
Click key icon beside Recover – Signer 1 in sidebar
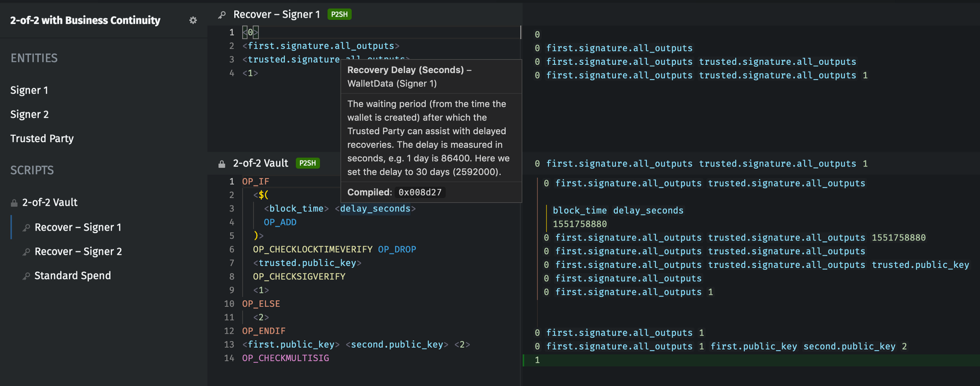click(x=26, y=228)
